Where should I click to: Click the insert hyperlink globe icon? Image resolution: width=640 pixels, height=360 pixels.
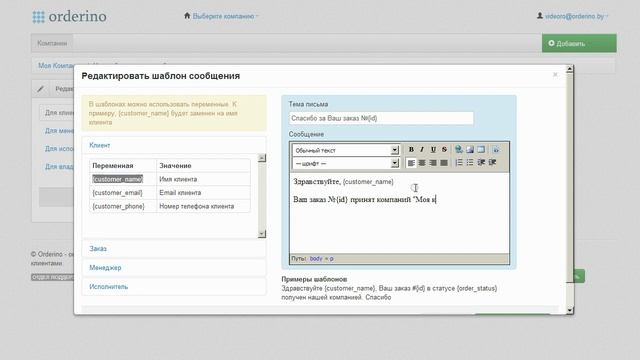(459, 150)
